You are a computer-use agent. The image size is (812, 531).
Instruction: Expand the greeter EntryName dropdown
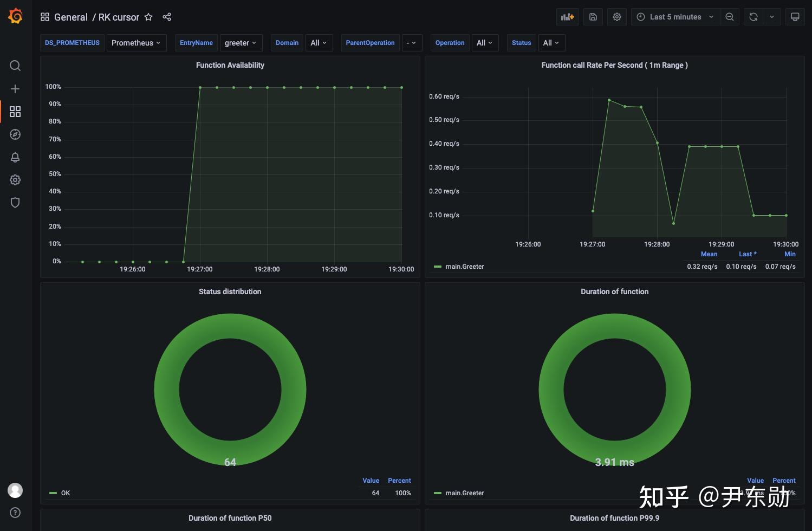(241, 43)
